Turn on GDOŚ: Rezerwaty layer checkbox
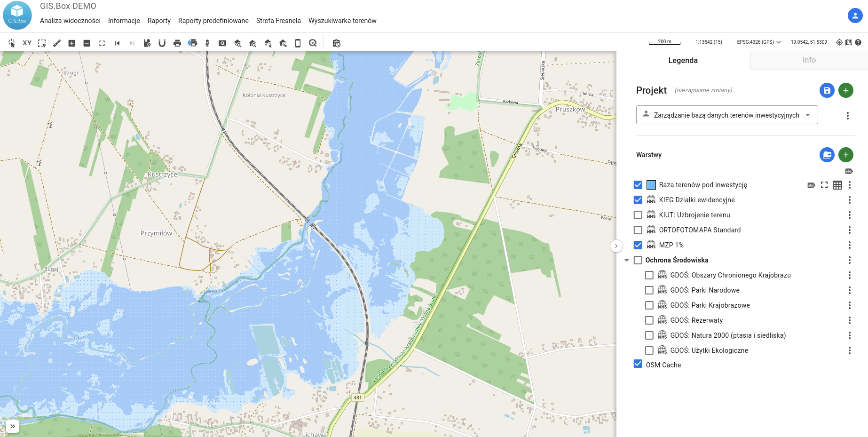868x437 pixels. (649, 320)
